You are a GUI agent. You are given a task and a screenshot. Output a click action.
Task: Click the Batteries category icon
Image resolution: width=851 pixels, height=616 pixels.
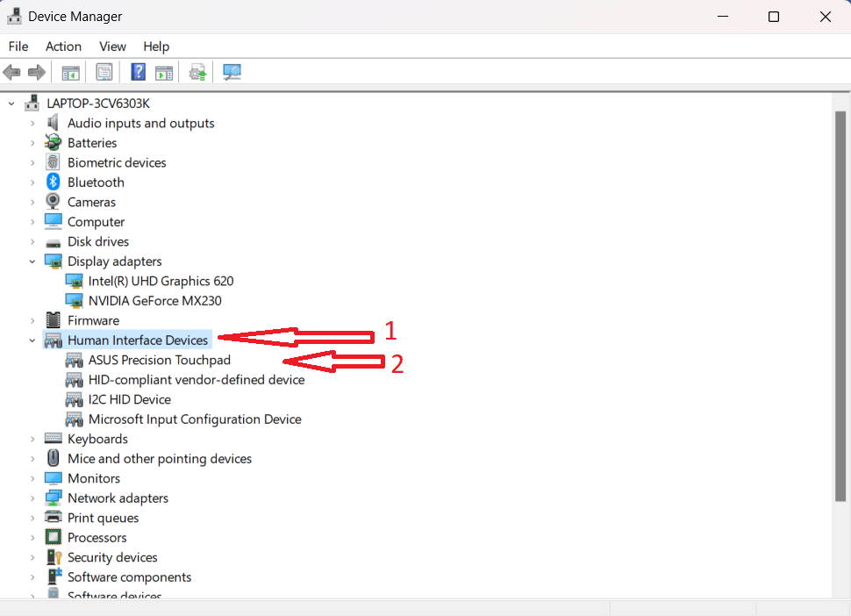53,143
